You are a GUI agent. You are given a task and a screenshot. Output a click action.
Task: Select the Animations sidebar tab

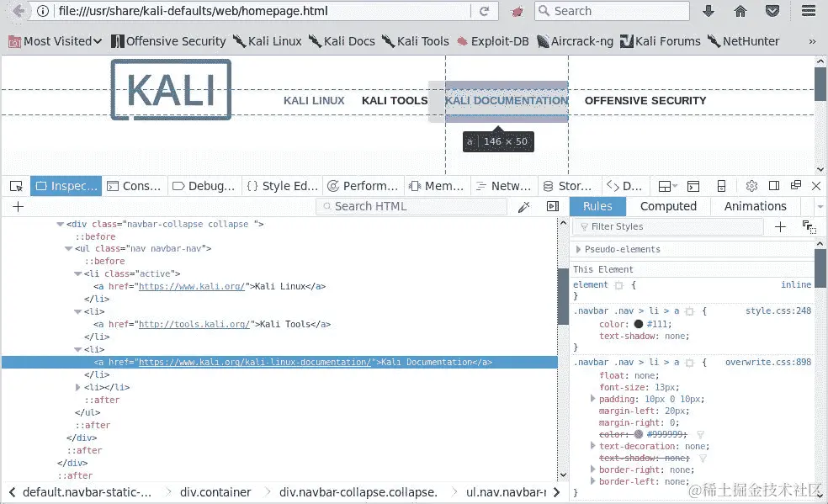755,206
